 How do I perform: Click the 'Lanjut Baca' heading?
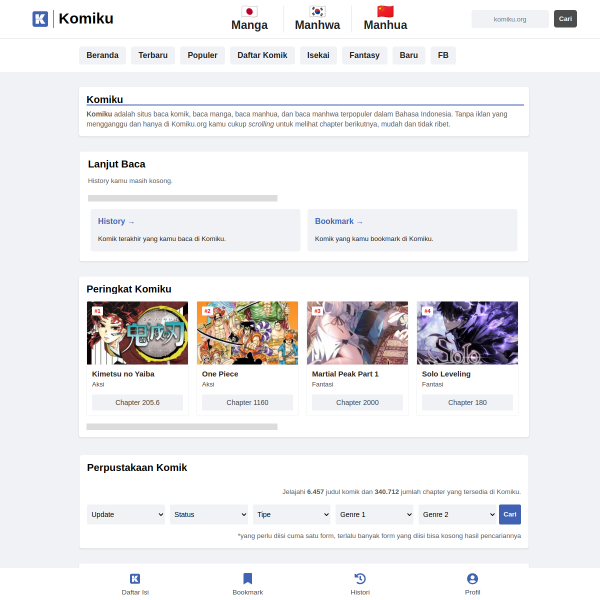[117, 164]
